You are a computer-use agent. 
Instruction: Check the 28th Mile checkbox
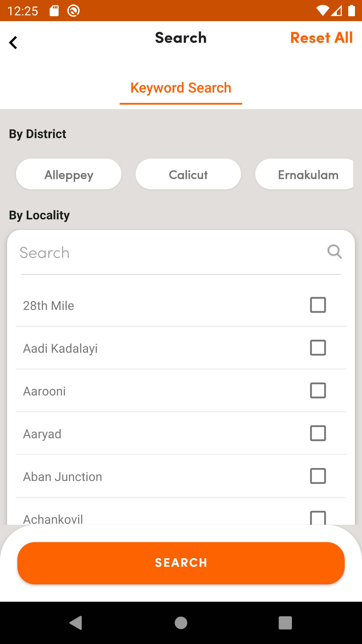[318, 305]
